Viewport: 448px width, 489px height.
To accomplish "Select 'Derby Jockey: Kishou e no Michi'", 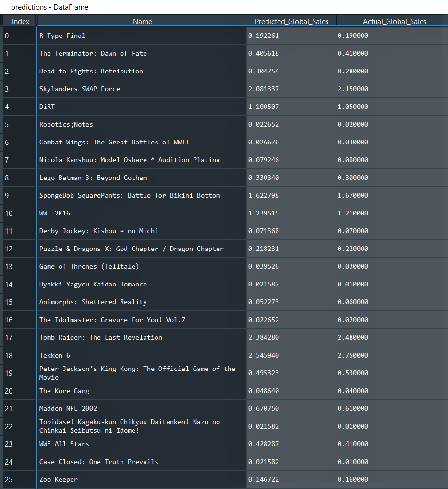I will pos(142,231).
